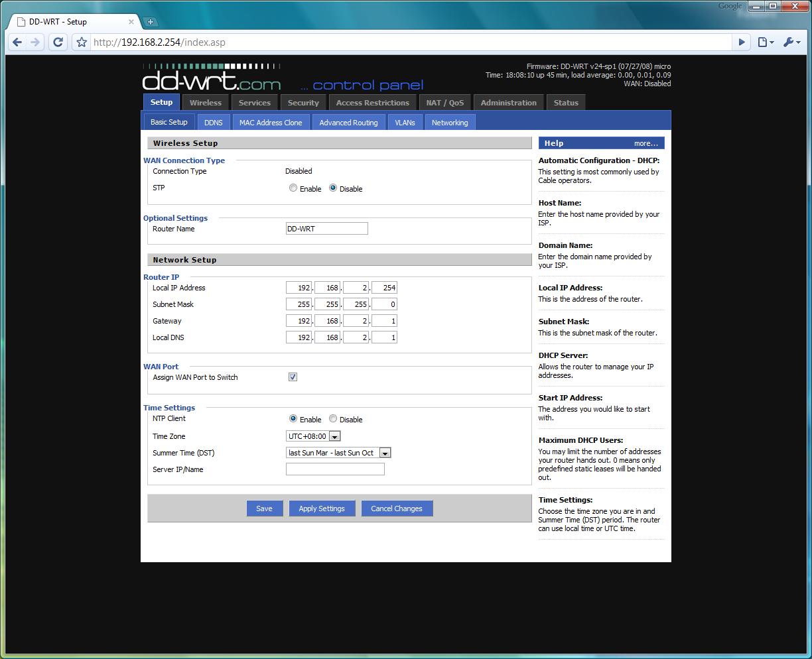Click the 'Firmware: DD-WRT v24-sp1' text
Image resolution: width=812 pixels, height=659 pixels.
[x=571, y=67]
